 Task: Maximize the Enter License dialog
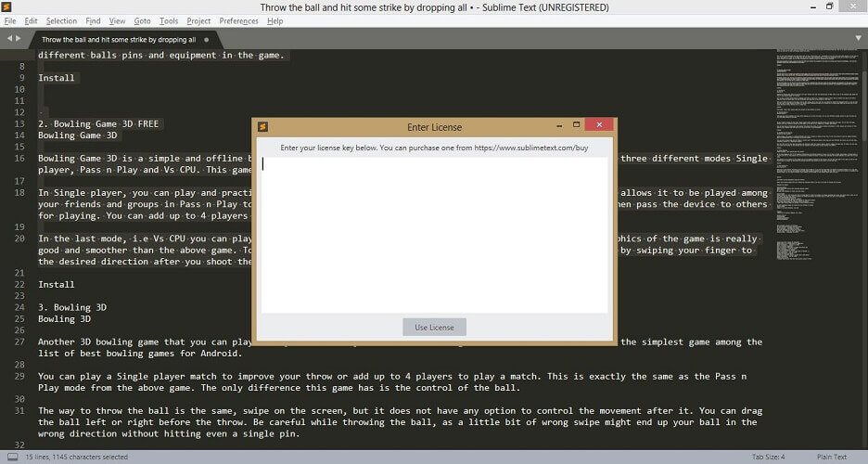pos(576,125)
